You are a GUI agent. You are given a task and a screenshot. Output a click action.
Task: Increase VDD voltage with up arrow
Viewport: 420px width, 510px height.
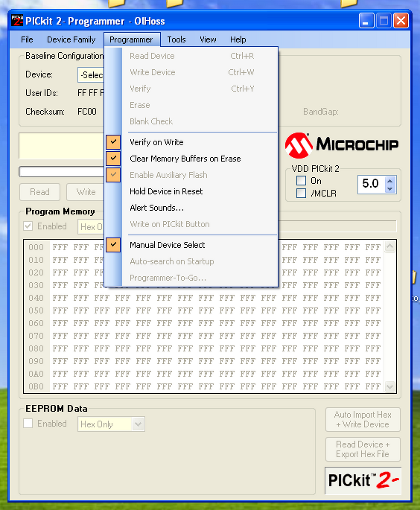tap(390, 180)
